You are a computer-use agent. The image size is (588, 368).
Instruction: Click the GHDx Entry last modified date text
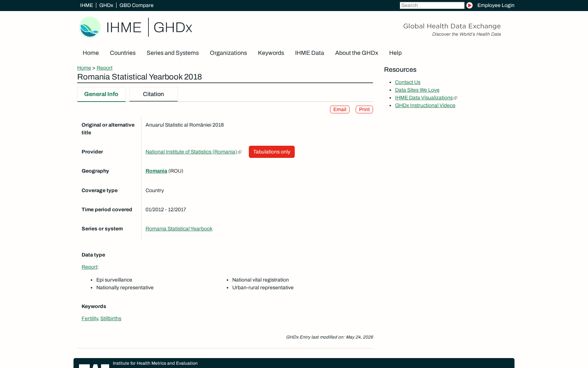(329, 337)
